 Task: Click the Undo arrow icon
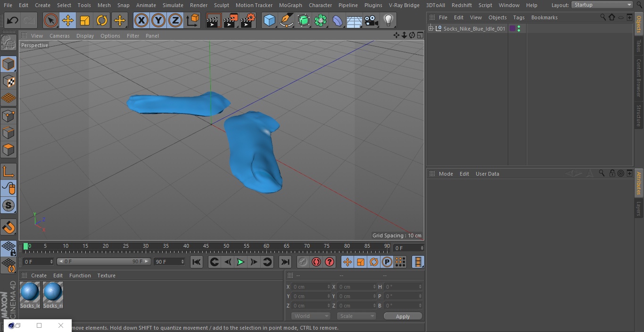point(13,20)
